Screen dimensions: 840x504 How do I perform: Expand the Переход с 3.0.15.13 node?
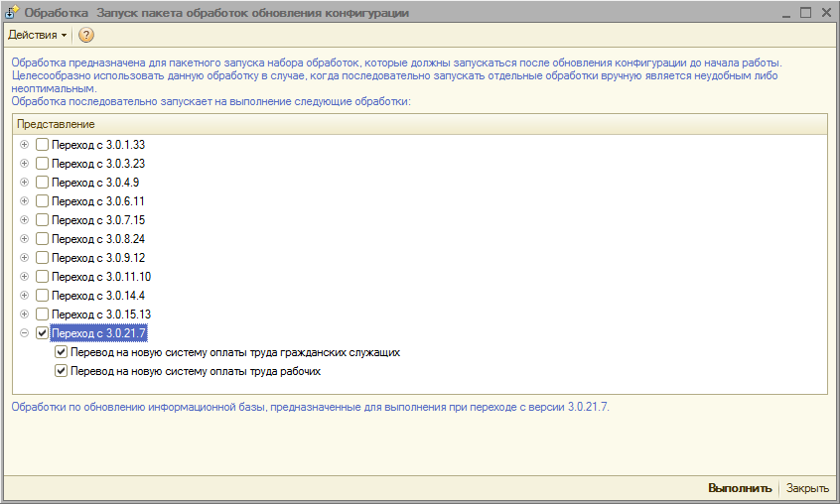click(x=25, y=314)
